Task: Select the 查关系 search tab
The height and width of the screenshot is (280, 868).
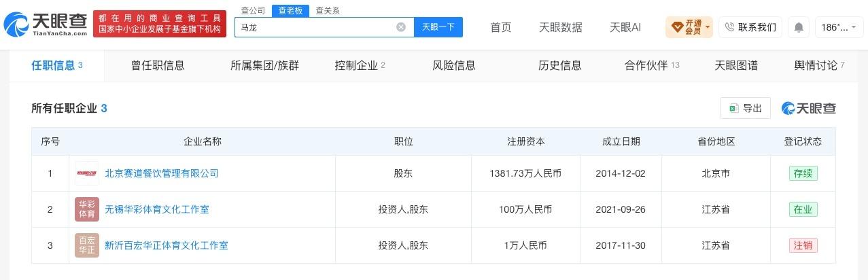Action: coord(328,10)
